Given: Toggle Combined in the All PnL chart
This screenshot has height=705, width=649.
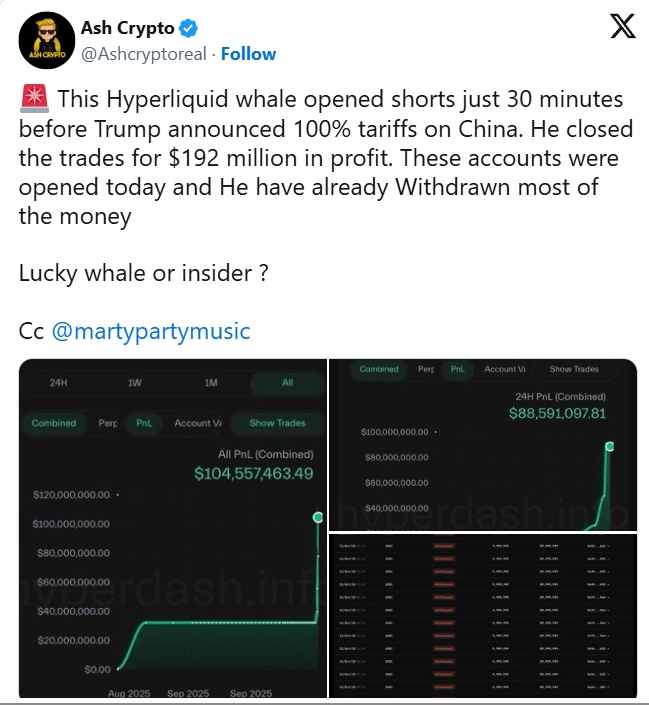Looking at the screenshot, I should click(x=53, y=423).
